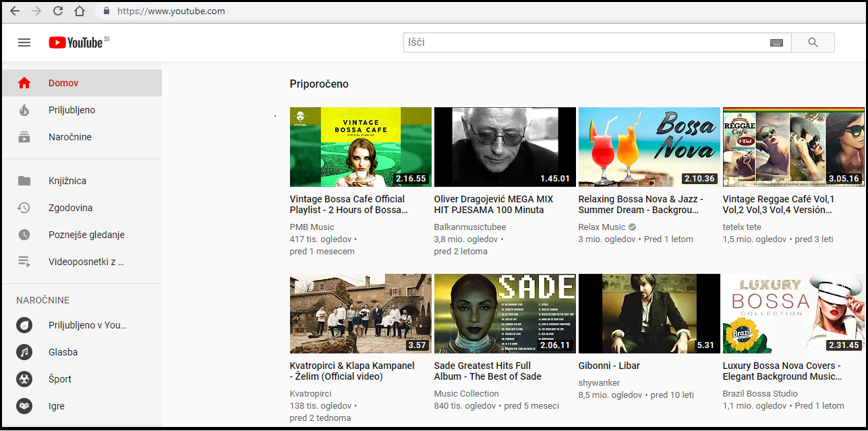The image size is (868, 431).
Task: Open Oliver Dragojević MEGA MIX thumbnail
Action: point(505,147)
